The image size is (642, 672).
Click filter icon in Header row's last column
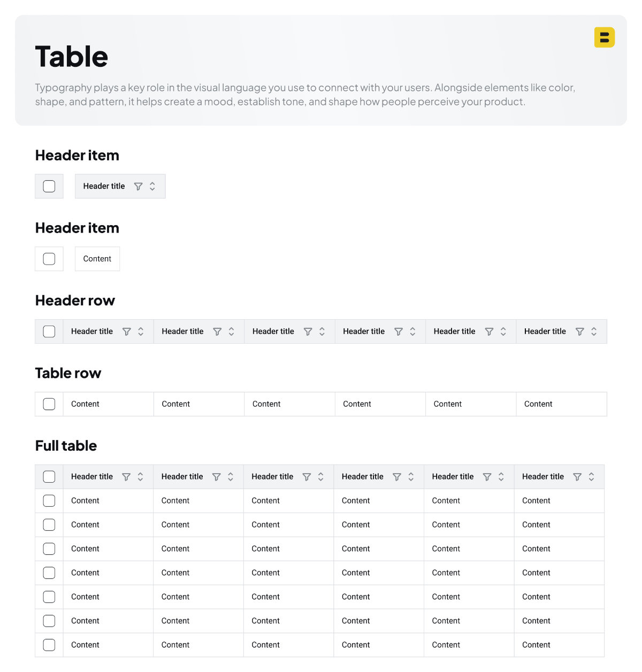580,332
